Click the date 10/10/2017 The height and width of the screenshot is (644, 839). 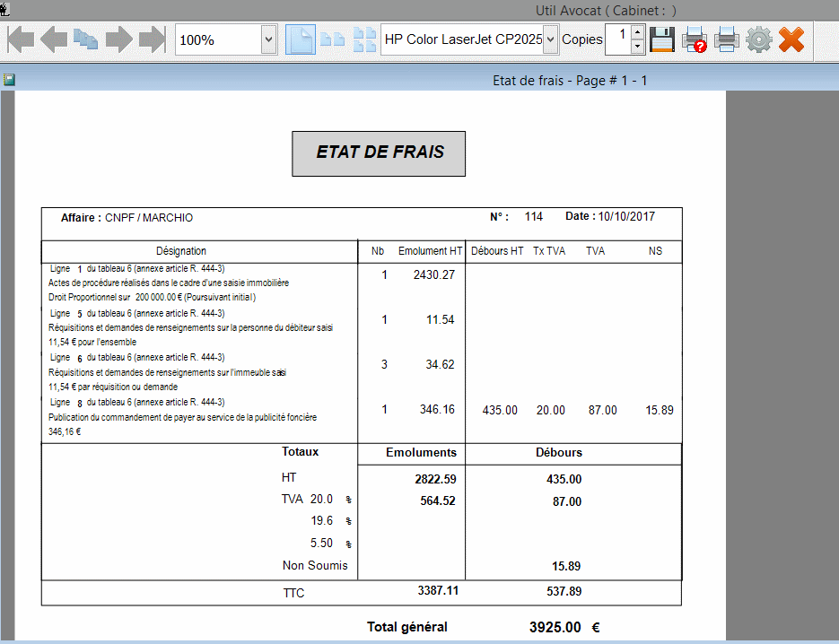pyautogui.click(x=626, y=217)
